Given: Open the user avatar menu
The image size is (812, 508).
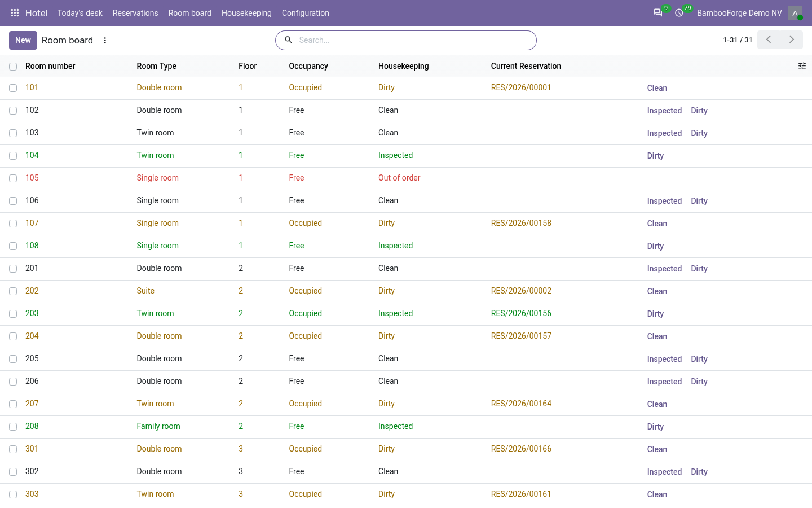Looking at the screenshot, I should (x=795, y=13).
